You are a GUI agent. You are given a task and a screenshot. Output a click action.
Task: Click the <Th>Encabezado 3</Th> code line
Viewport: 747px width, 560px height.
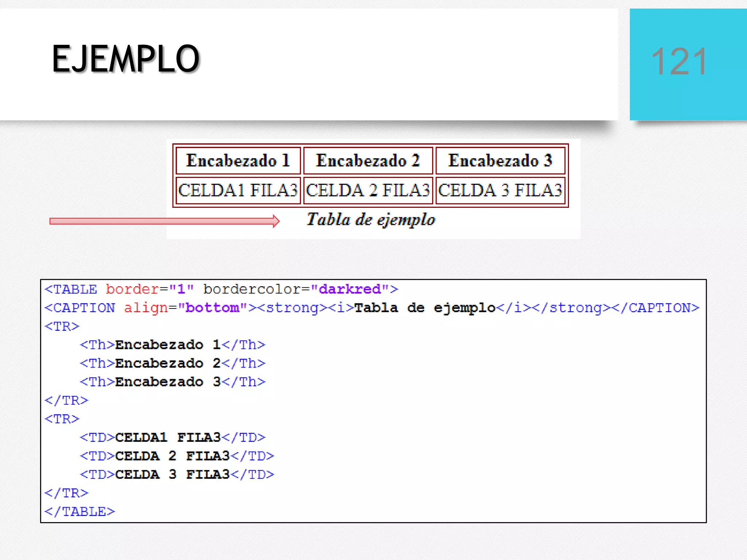[173, 382]
